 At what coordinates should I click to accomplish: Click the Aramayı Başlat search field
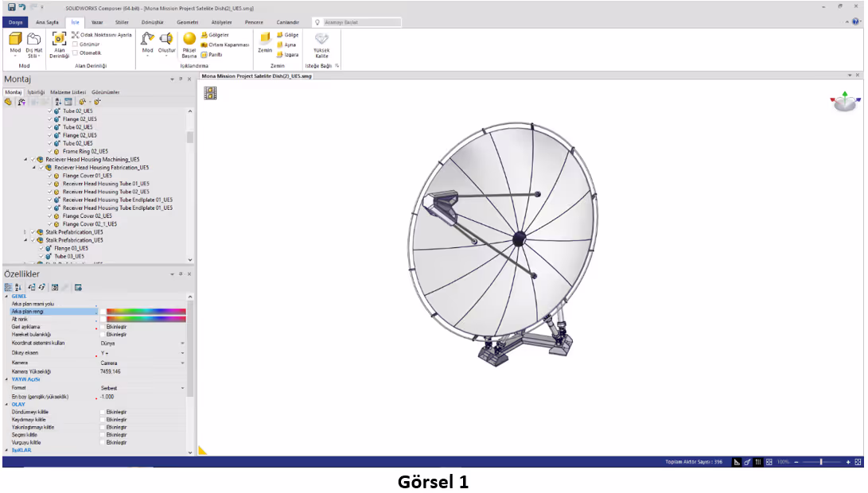tap(361, 22)
